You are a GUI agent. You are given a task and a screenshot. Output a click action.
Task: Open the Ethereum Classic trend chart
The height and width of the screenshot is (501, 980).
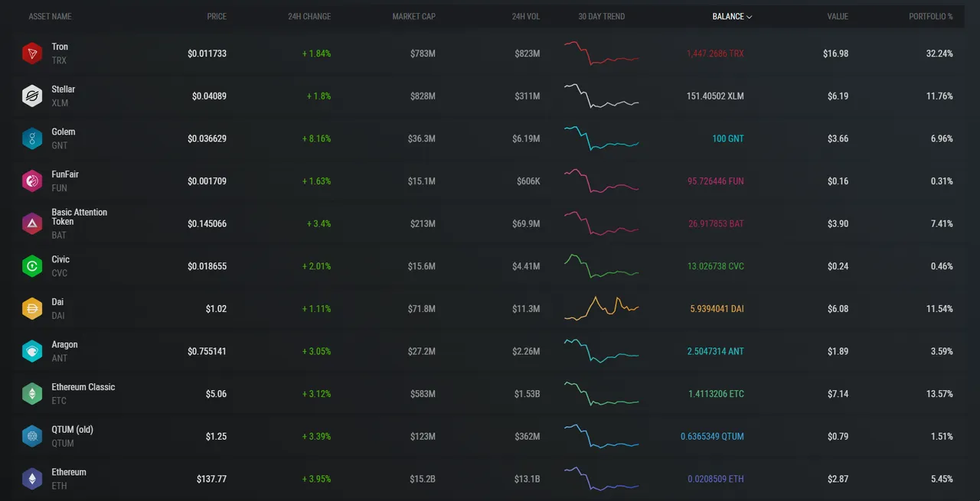[x=601, y=394]
